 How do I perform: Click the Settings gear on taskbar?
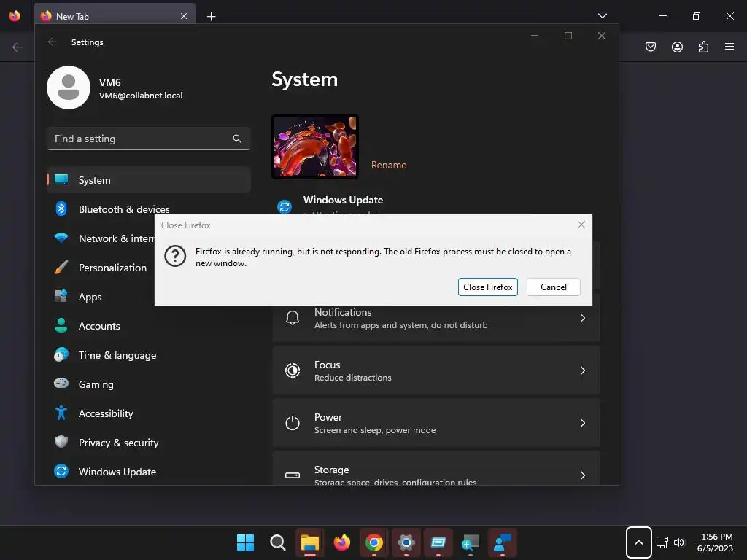point(406,542)
